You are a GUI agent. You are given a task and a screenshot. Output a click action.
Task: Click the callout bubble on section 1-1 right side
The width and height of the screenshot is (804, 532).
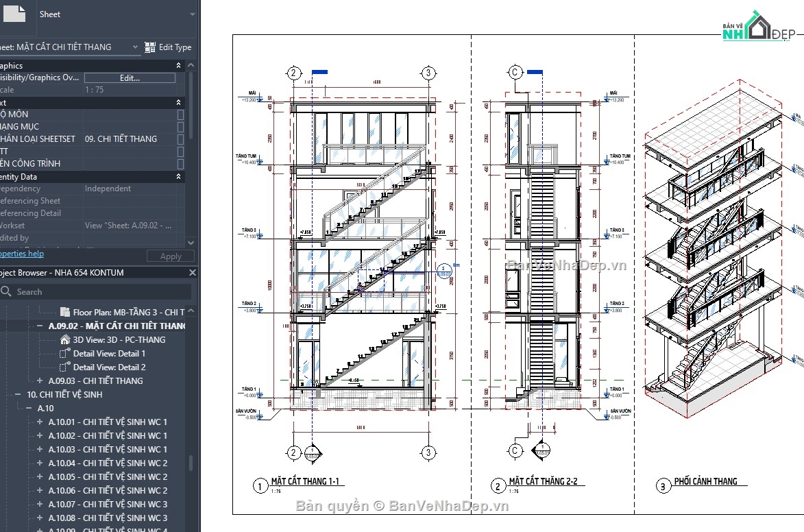[x=443, y=271]
